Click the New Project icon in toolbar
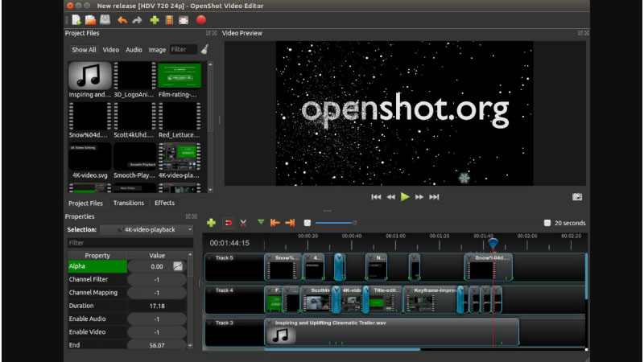 tap(76, 20)
